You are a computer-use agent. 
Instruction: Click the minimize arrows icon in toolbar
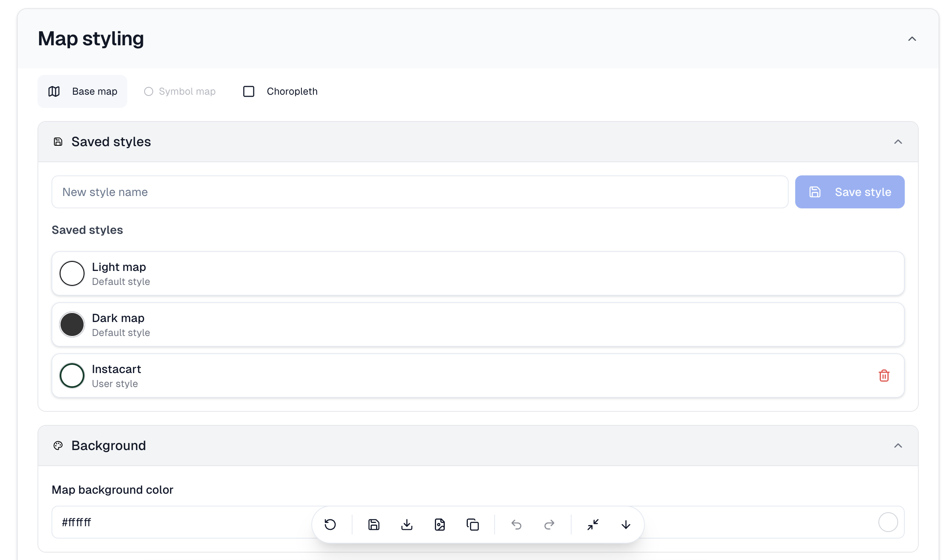[593, 525]
